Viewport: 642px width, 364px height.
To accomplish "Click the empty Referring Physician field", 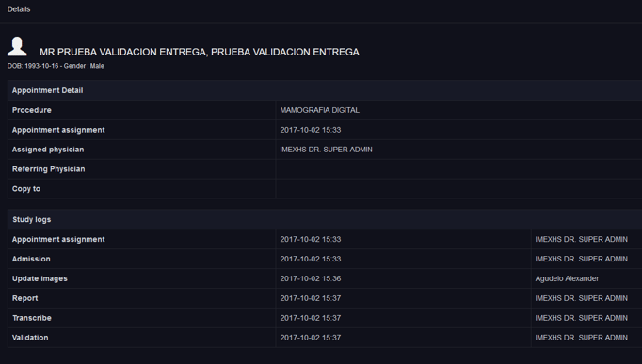I will pos(459,169).
